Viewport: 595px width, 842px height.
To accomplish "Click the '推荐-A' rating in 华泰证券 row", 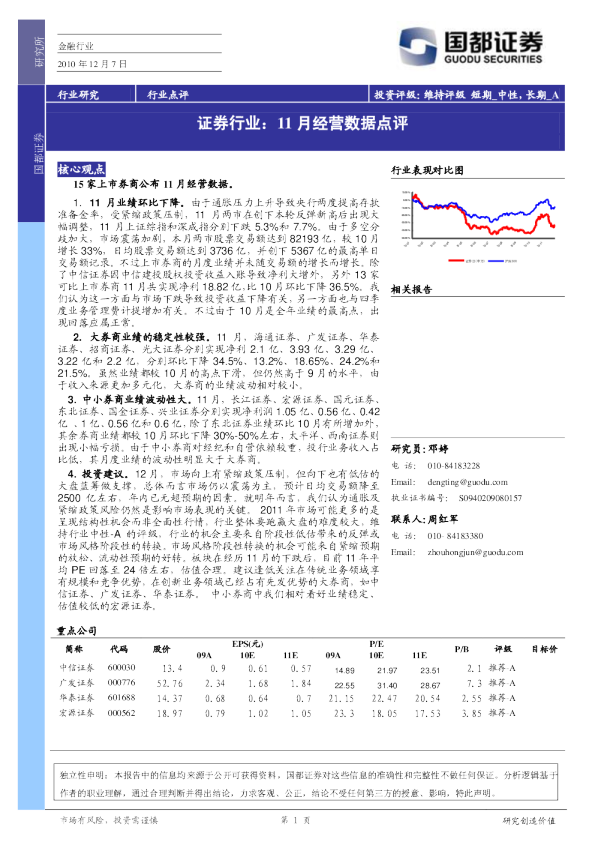I will pos(502,699).
